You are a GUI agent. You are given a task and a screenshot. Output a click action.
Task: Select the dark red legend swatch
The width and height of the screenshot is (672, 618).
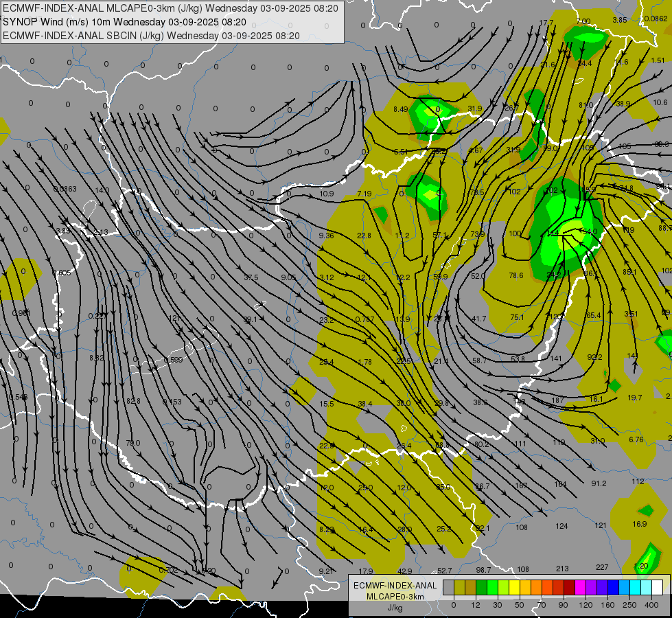tap(570, 588)
